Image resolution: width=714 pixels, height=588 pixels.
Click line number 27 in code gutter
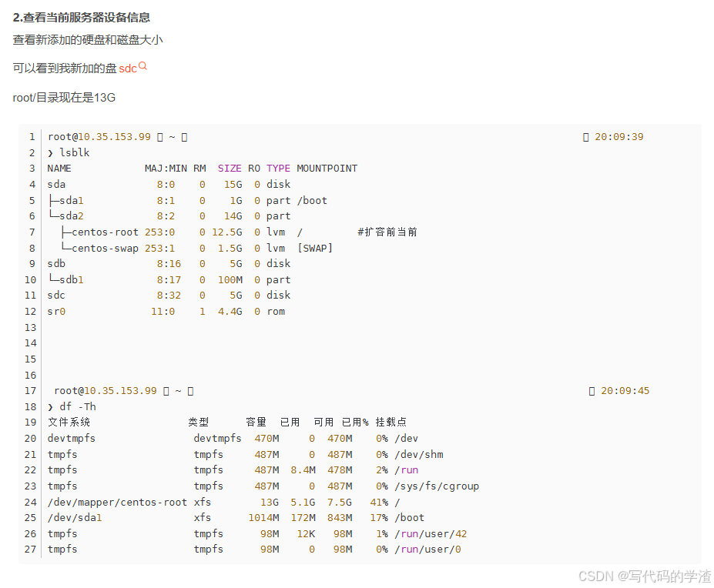pyautogui.click(x=31, y=550)
